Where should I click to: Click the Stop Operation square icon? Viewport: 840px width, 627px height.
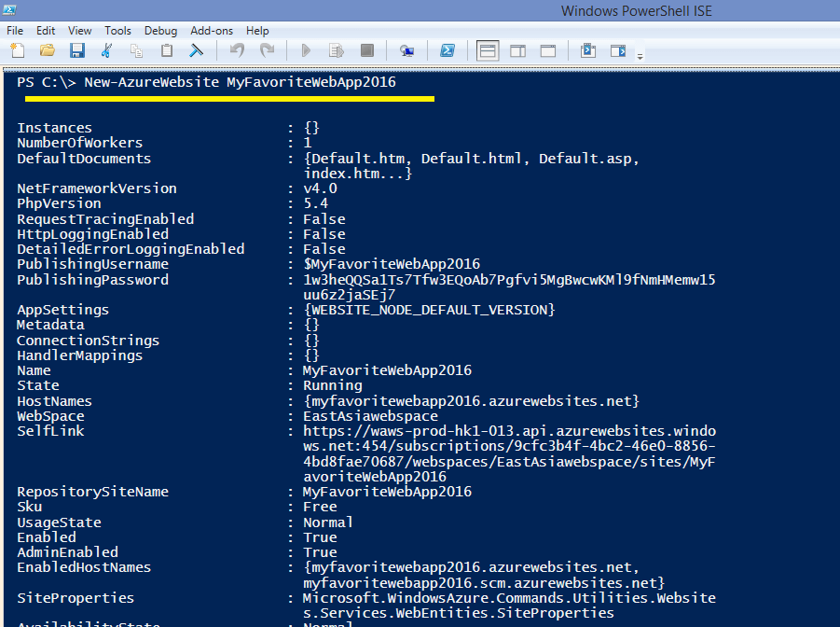367,50
